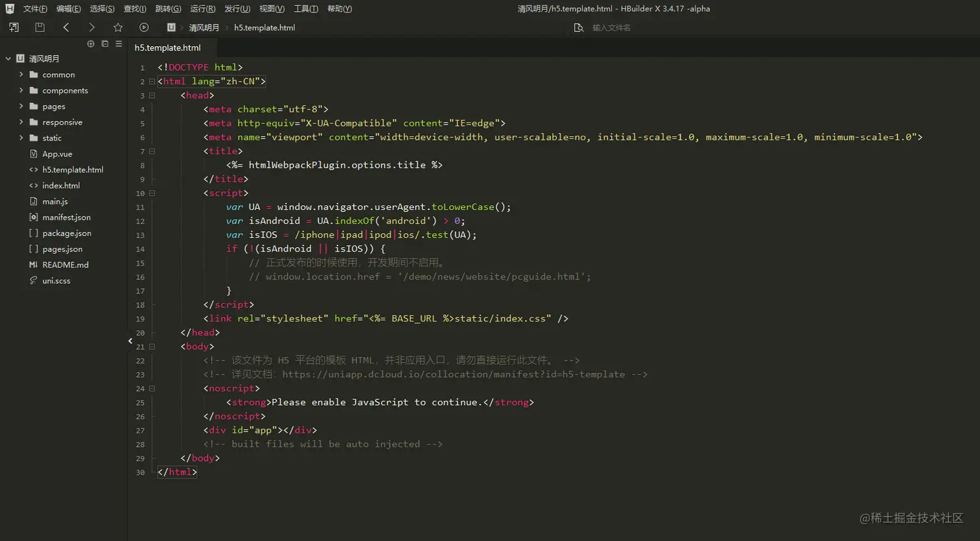Click the project icon beside 清风明月 in tree

[21, 58]
